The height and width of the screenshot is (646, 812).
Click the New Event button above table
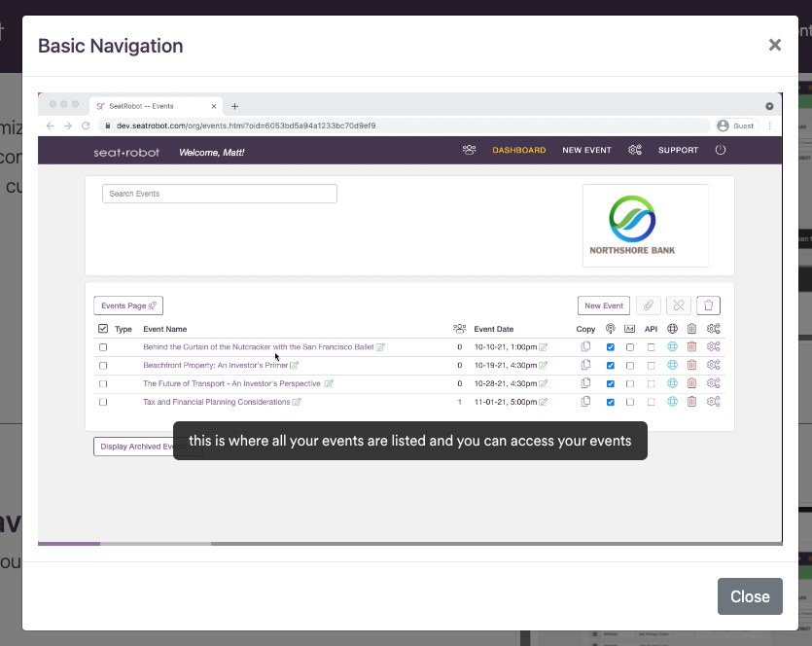604,305
